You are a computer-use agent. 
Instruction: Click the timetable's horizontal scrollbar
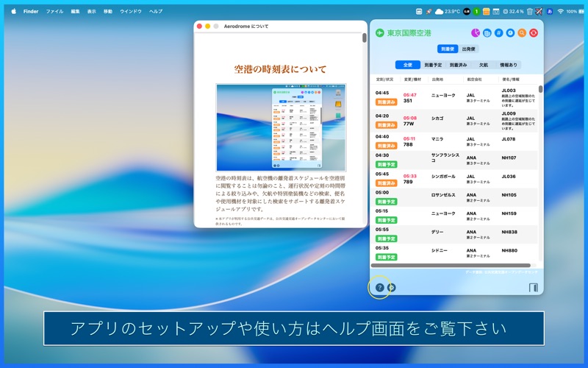click(451, 266)
